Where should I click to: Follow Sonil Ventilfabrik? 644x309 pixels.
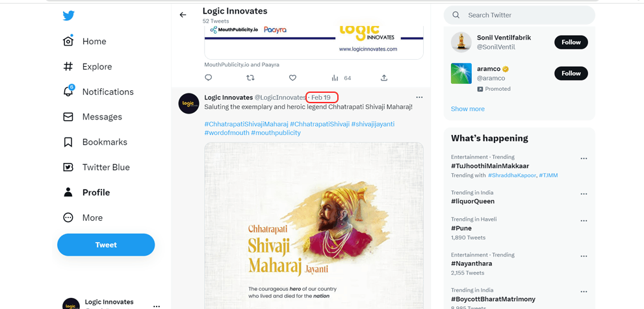(x=571, y=42)
